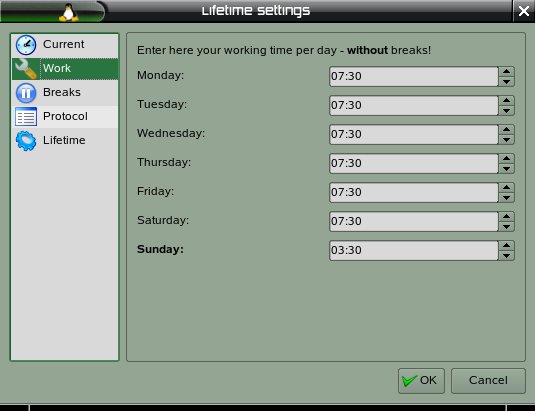535x411 pixels.
Task: Click the Lifetime gear icon
Action: pos(26,141)
